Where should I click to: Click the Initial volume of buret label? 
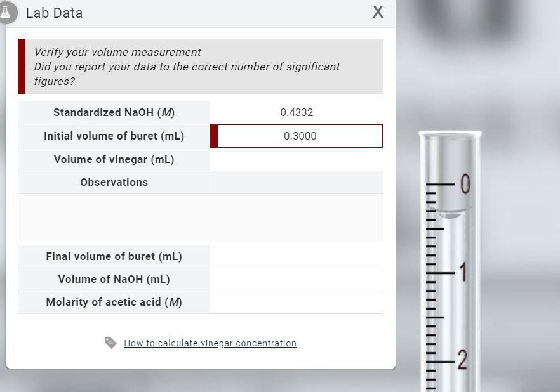pyautogui.click(x=114, y=136)
